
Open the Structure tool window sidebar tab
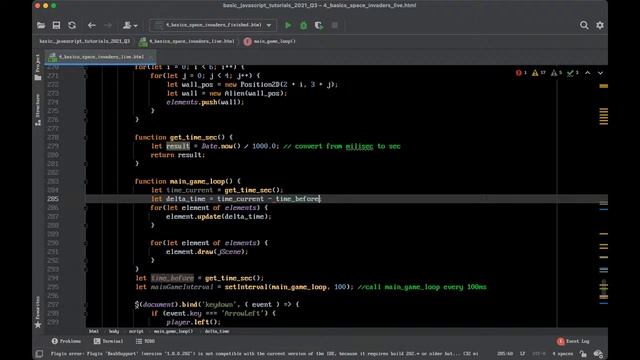click(x=38, y=109)
